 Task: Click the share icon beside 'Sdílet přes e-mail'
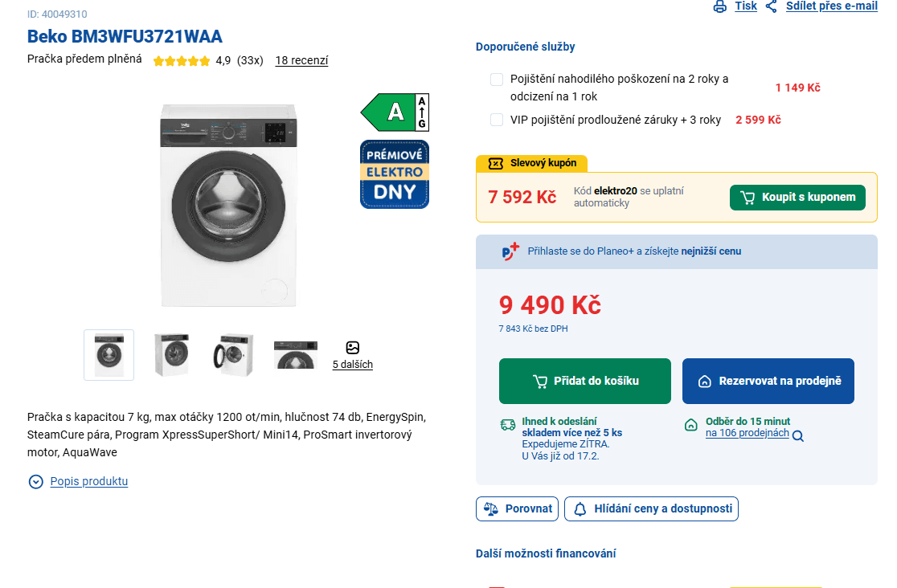pyautogui.click(x=770, y=6)
